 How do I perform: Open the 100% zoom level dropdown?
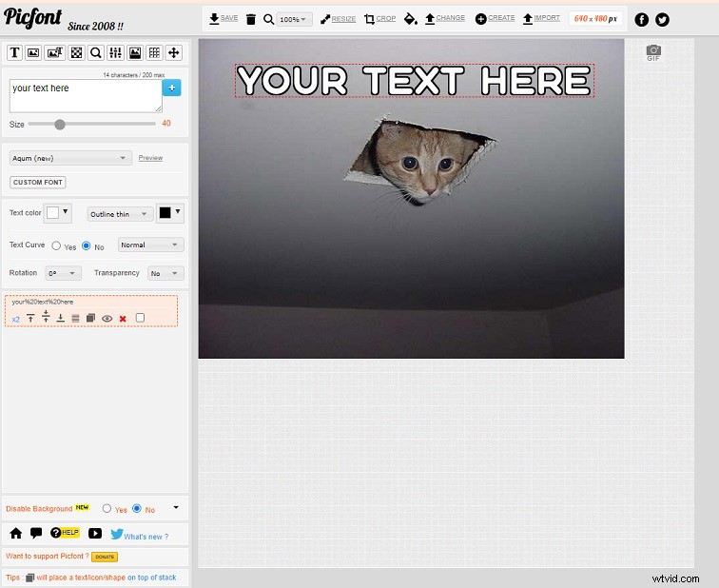[x=294, y=19]
